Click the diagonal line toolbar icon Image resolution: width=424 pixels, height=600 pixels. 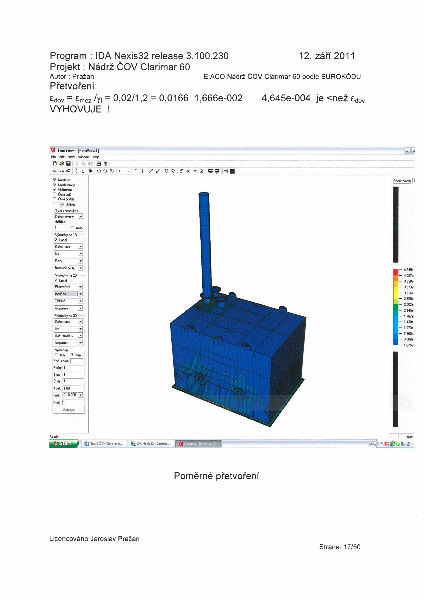pos(151,171)
